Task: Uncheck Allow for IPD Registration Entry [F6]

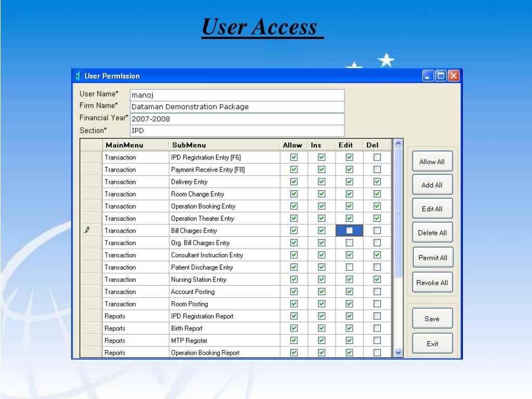Action: (x=294, y=157)
